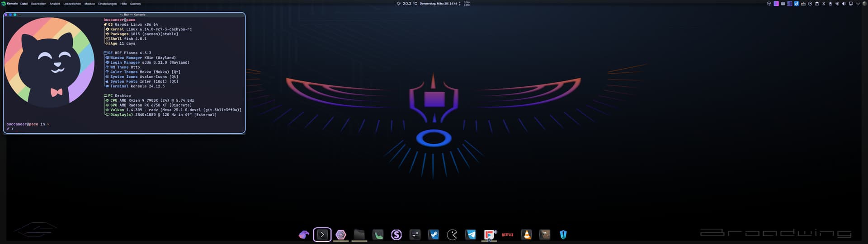This screenshot has width=868, height=244.
Task: Launch VLC media player from the dock
Action: (526, 235)
